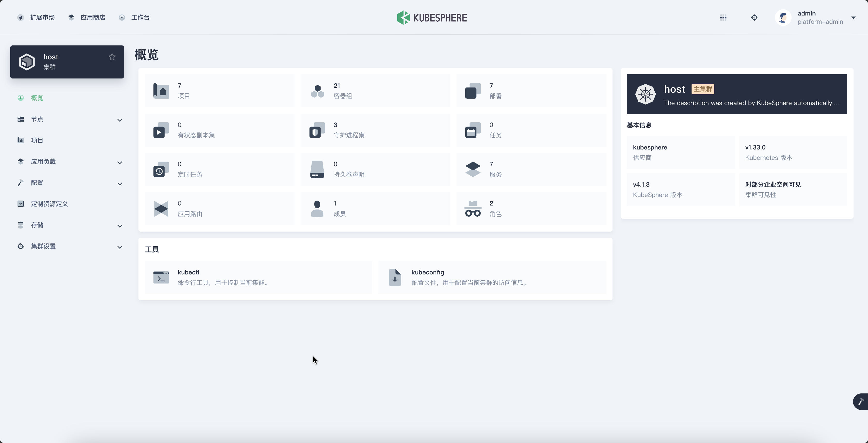Open the floating hammer toolbox button
868x443 pixels.
tap(861, 401)
